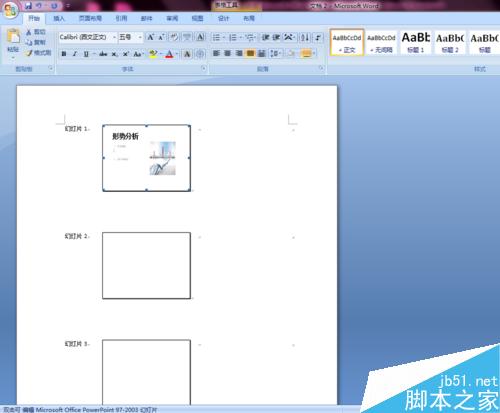This screenshot has height=413, width=500.
Task: Open Table Tools 布局 (Layout) tab
Action: (249, 19)
